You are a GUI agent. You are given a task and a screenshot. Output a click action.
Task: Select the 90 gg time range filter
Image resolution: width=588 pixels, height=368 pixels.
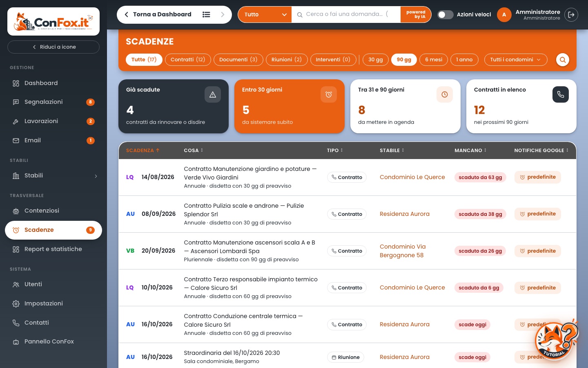click(x=404, y=60)
